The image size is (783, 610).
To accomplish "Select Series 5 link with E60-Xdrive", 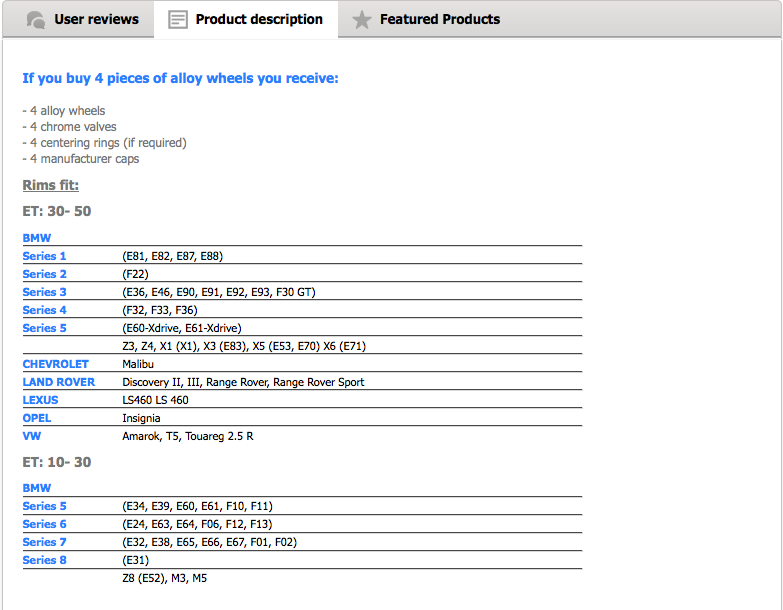I will pyautogui.click(x=44, y=328).
